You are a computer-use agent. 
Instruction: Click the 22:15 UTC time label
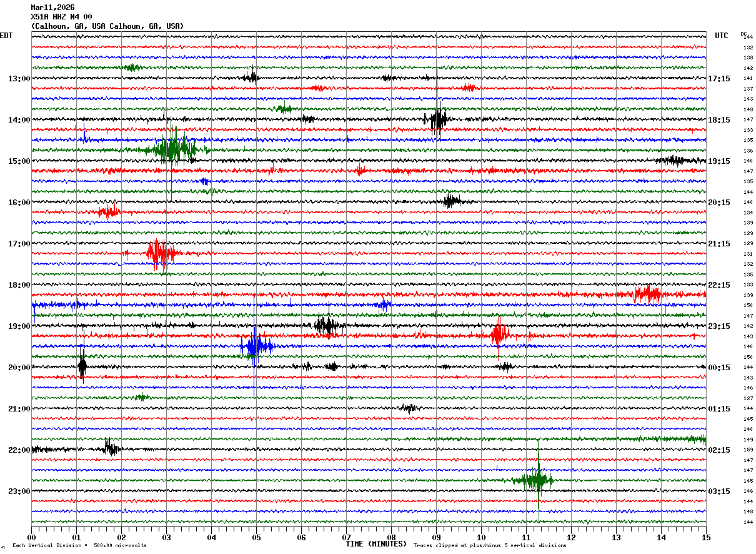[719, 285]
